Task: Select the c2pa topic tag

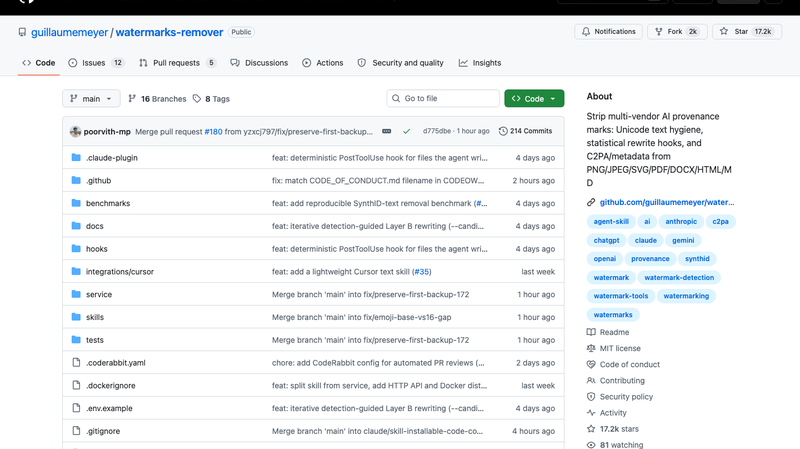Action: point(720,221)
